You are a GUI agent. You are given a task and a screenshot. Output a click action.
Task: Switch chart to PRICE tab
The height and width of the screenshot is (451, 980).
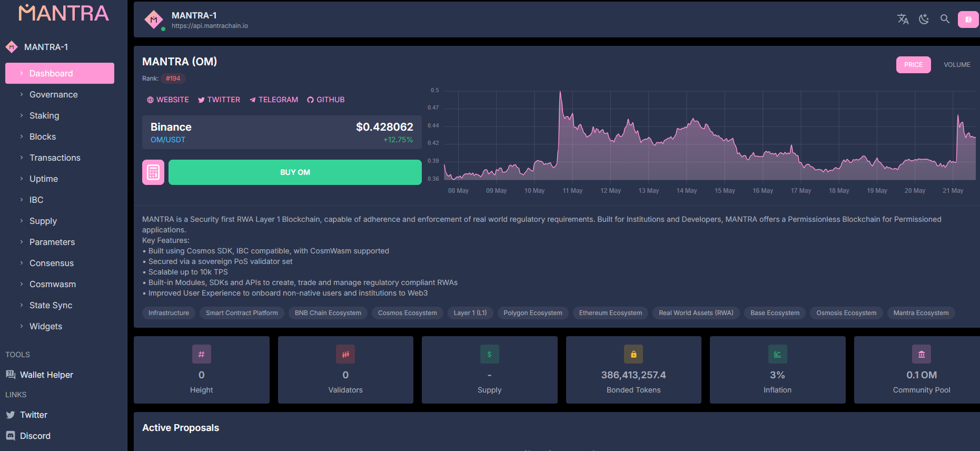(x=913, y=65)
